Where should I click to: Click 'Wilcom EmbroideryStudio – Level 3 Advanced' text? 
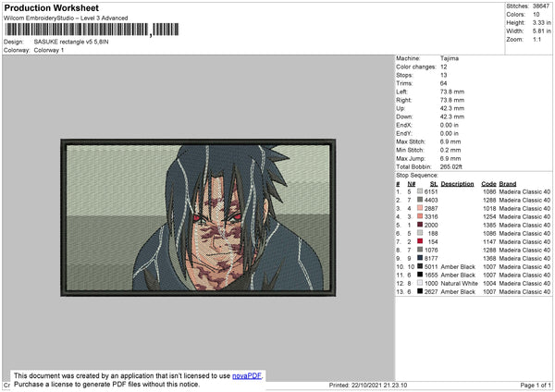point(66,18)
